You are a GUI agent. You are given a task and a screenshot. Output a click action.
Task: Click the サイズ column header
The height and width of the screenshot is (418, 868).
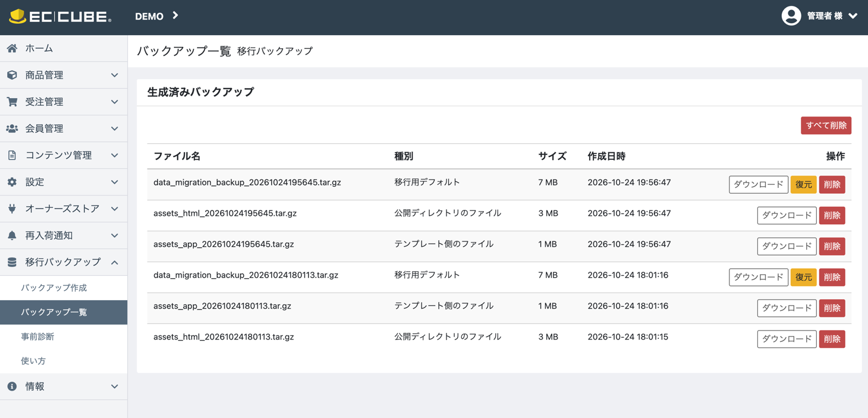click(552, 156)
